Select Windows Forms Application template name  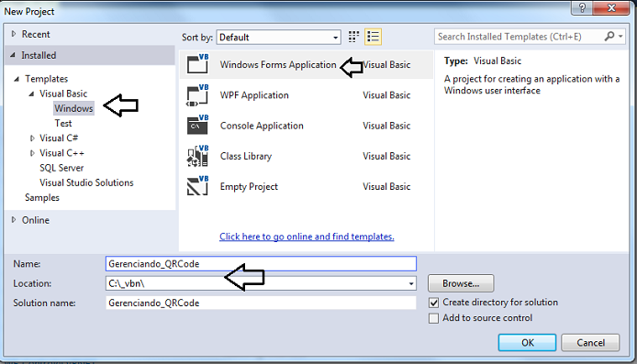point(278,64)
